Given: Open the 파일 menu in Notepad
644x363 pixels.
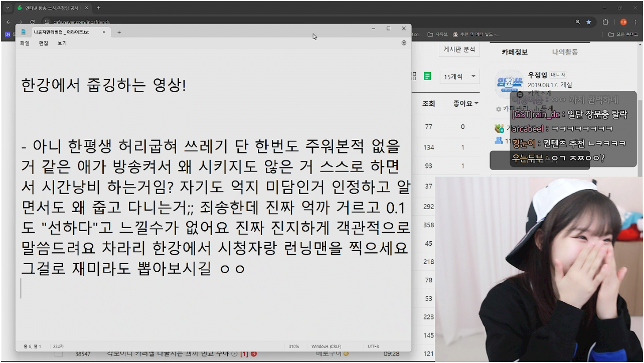Looking at the screenshot, I should pos(24,43).
